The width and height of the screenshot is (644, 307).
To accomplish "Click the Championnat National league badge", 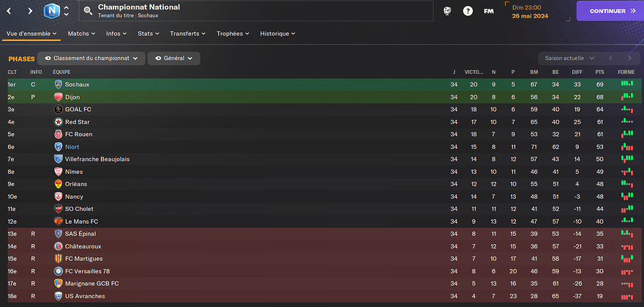I will 52,11.
